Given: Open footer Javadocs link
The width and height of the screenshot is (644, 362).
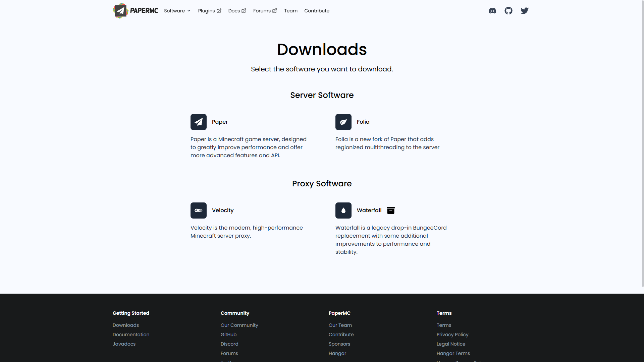Looking at the screenshot, I should pos(124,344).
